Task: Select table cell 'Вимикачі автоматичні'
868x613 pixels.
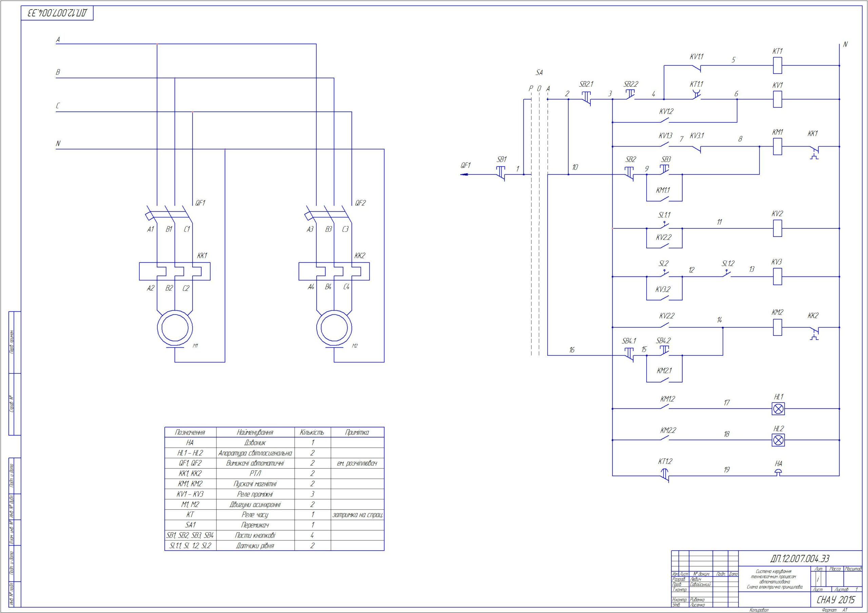Action: (x=255, y=463)
